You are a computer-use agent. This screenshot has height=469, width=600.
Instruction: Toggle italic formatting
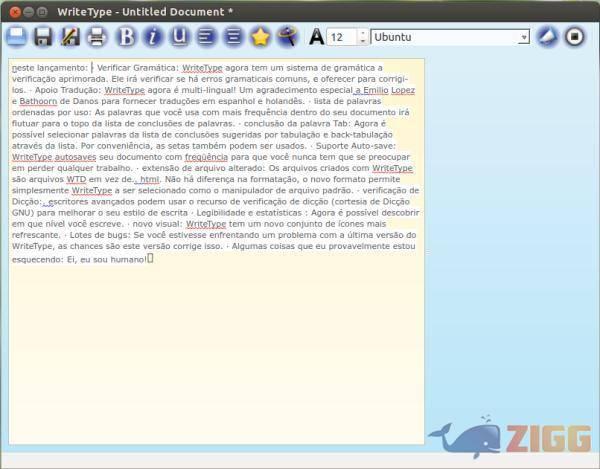coord(153,37)
